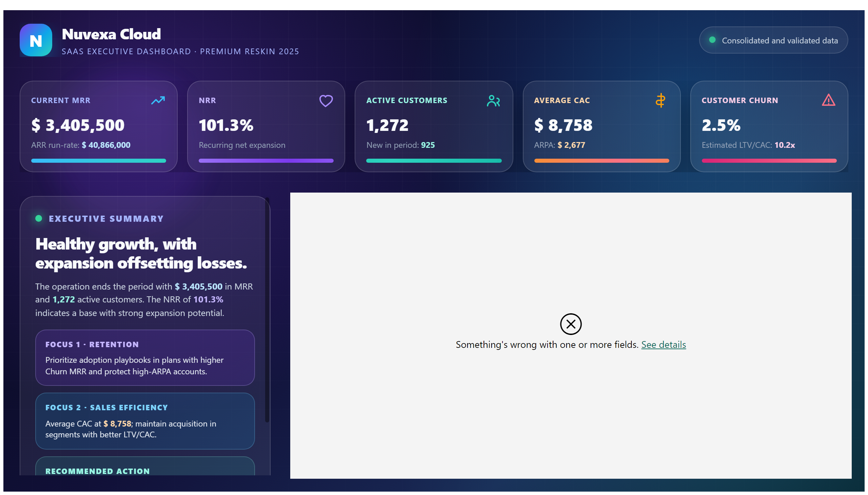The image size is (868, 495).
Task: Click the Nuvexa Cloud title
Action: 111,34
